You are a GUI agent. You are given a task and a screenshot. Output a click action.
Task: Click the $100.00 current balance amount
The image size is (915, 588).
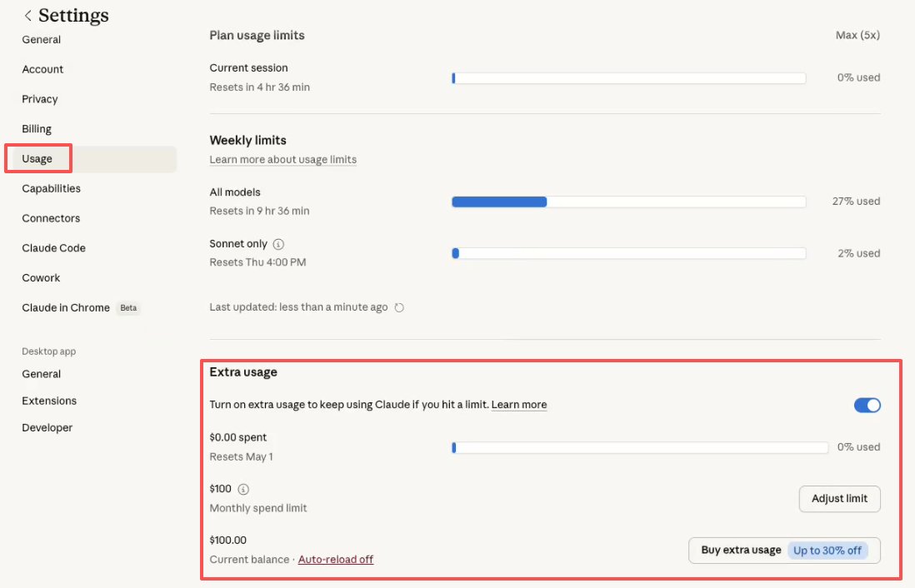coord(228,541)
